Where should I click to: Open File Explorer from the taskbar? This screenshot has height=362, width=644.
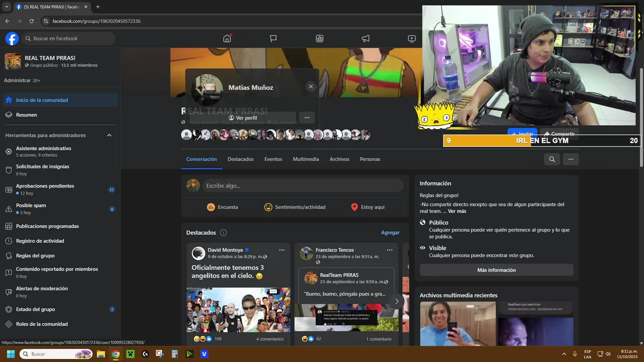tap(101, 354)
